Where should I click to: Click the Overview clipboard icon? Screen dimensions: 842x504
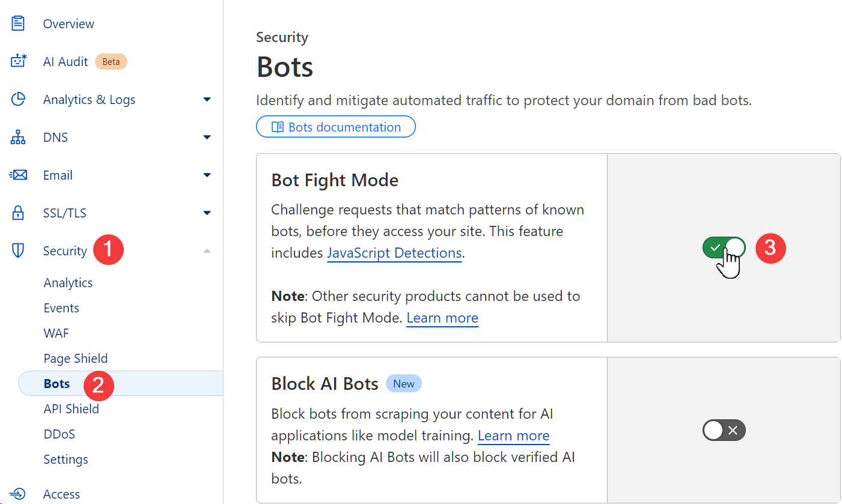pyautogui.click(x=19, y=24)
